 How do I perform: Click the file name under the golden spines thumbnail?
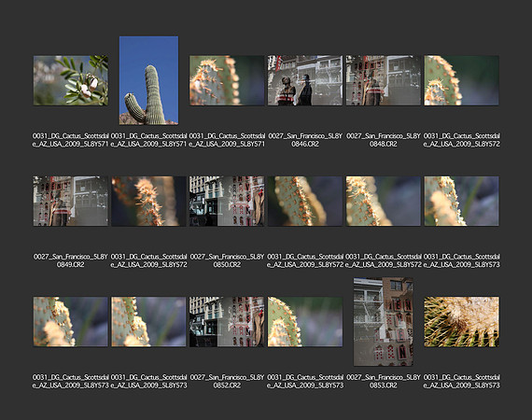[x=461, y=381]
